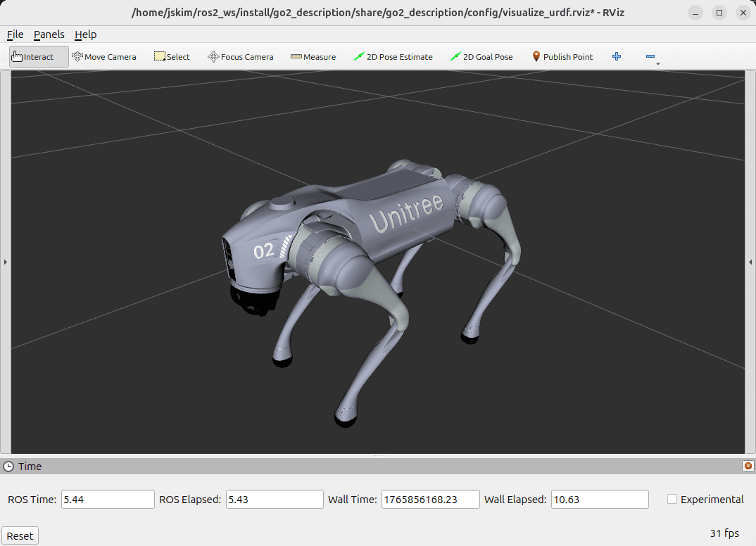
Task: Click the Reset button
Action: click(x=20, y=536)
